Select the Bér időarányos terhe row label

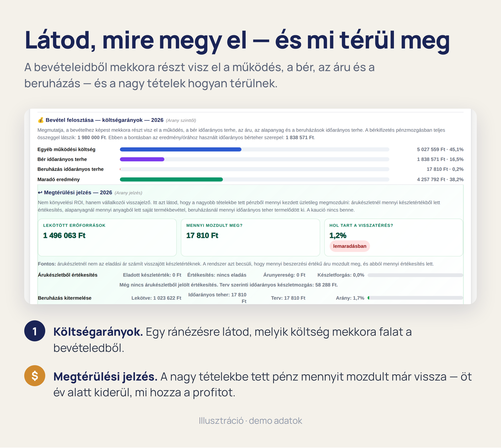click(62, 159)
